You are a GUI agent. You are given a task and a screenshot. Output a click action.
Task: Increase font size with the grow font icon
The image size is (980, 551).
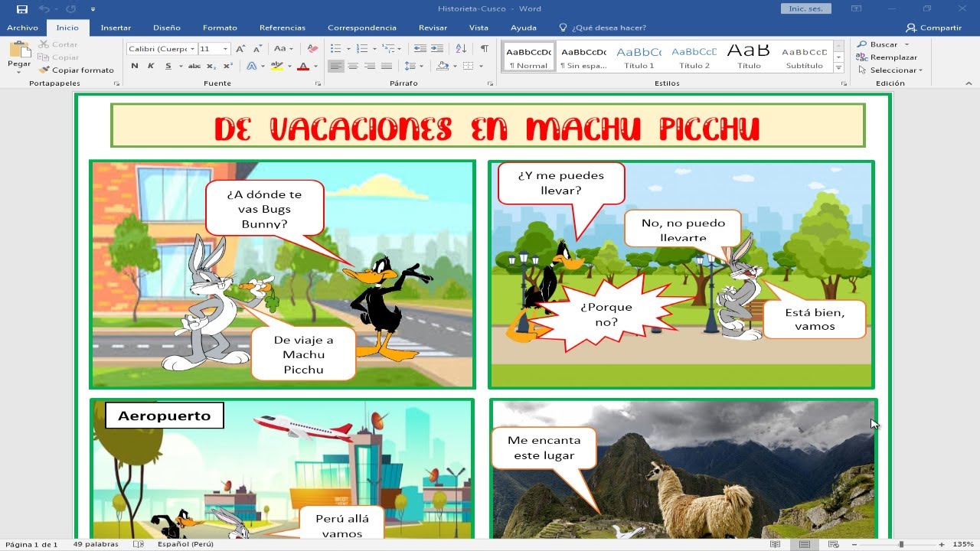pos(240,48)
